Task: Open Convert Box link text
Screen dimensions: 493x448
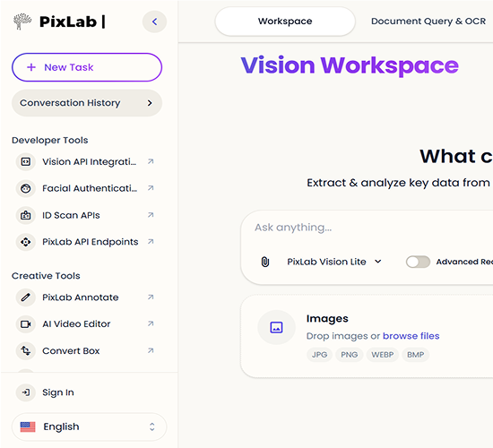Action: [71, 350]
